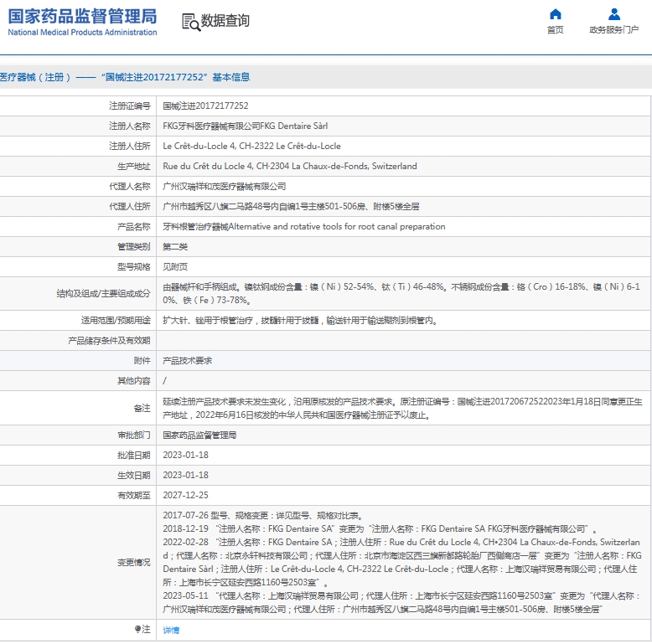Click the 产品储存条件及有效期 row label
652x644 pixels.
(109, 341)
